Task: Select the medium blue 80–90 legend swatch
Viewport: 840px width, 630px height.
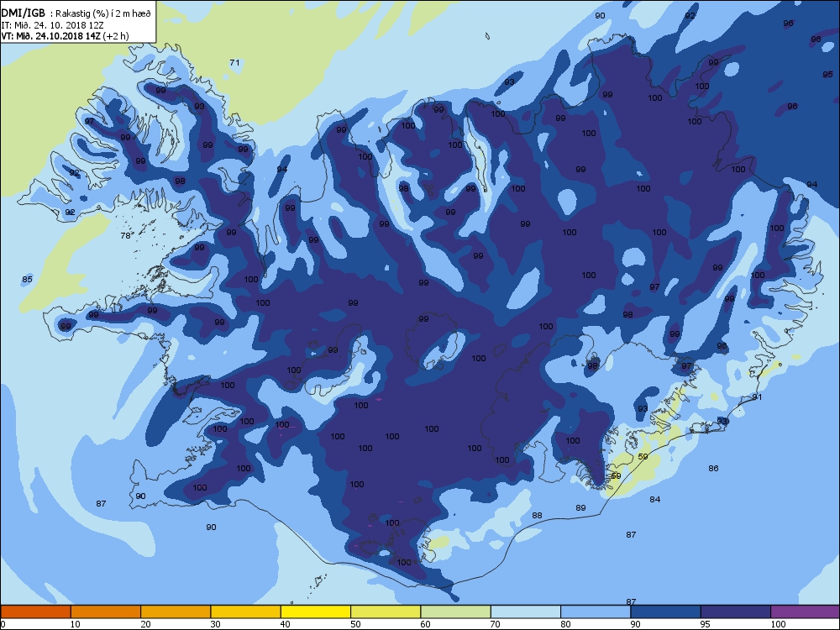Action: click(x=596, y=612)
